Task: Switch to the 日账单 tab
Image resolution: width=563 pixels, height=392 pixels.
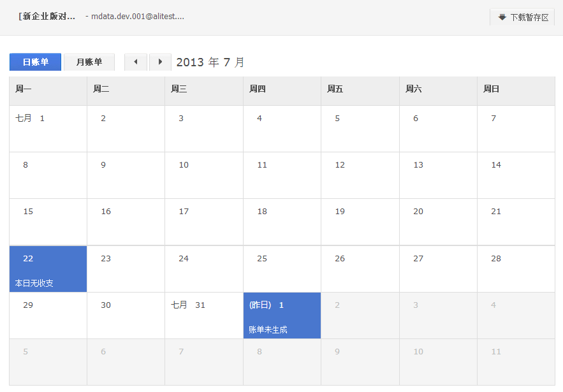Action: [x=35, y=62]
